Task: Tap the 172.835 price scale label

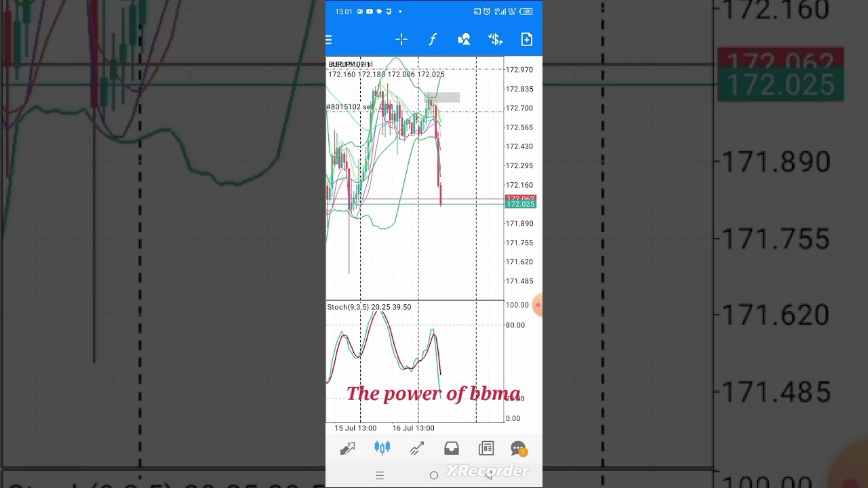Action: pos(519,89)
